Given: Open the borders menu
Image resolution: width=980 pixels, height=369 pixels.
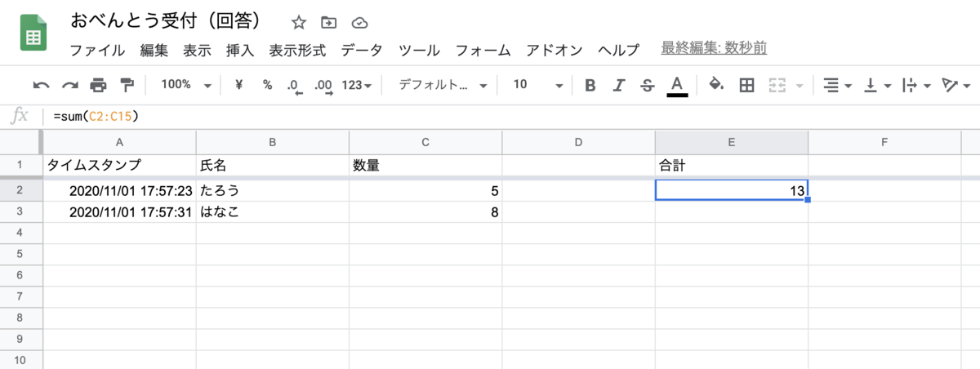Looking at the screenshot, I should (746, 85).
